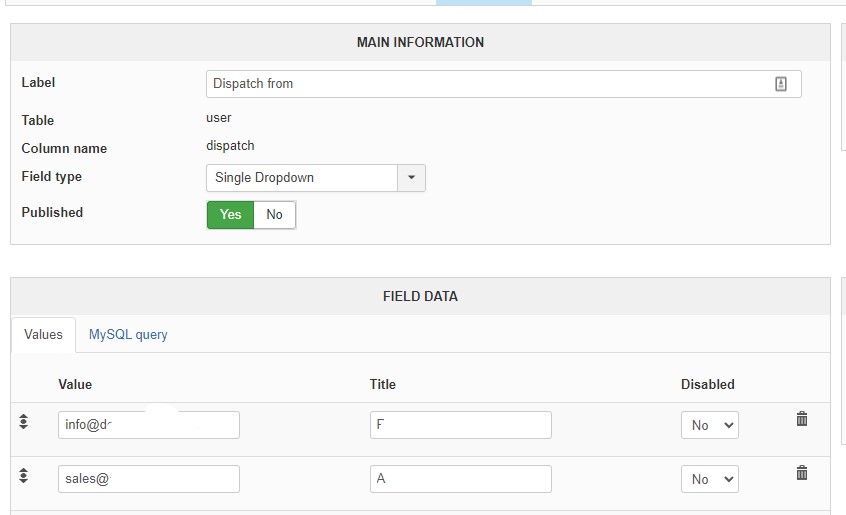
Task: Click the Single Dropdown field type box
Action: tap(301, 178)
